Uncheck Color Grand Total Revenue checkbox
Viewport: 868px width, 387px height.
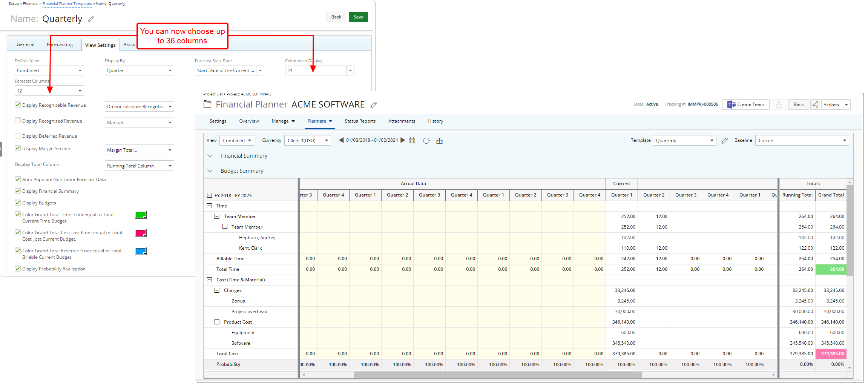[x=18, y=250]
